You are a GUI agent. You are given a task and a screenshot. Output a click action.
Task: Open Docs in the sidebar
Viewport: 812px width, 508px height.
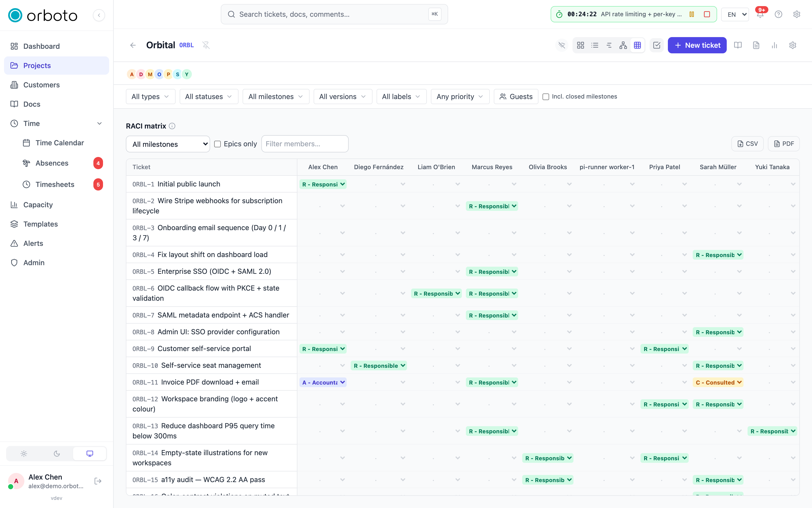[56, 104]
